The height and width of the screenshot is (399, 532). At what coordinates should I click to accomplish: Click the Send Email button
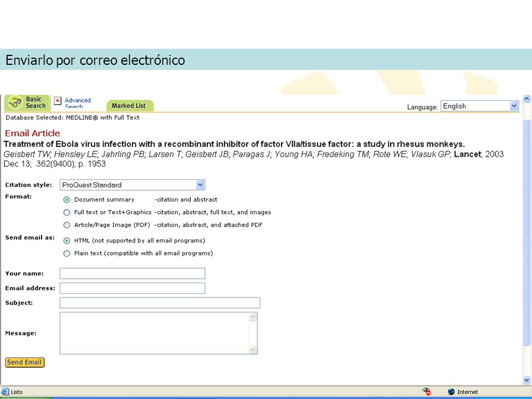25,362
